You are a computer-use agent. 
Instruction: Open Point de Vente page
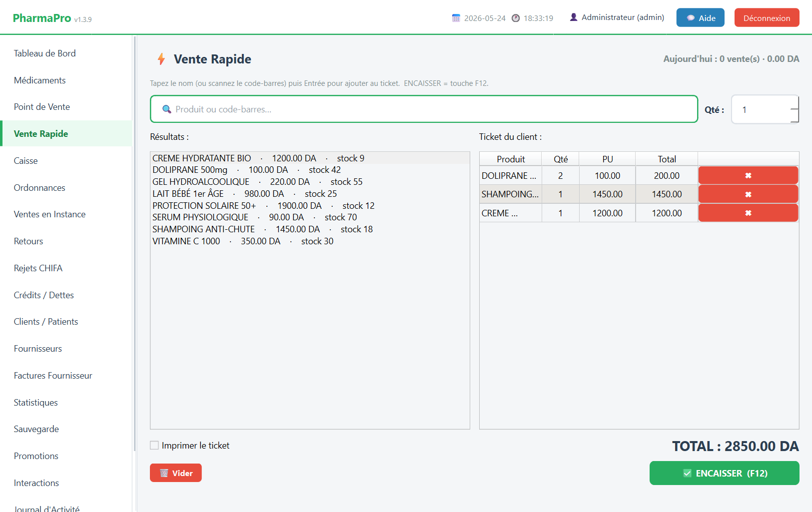pyautogui.click(x=66, y=107)
